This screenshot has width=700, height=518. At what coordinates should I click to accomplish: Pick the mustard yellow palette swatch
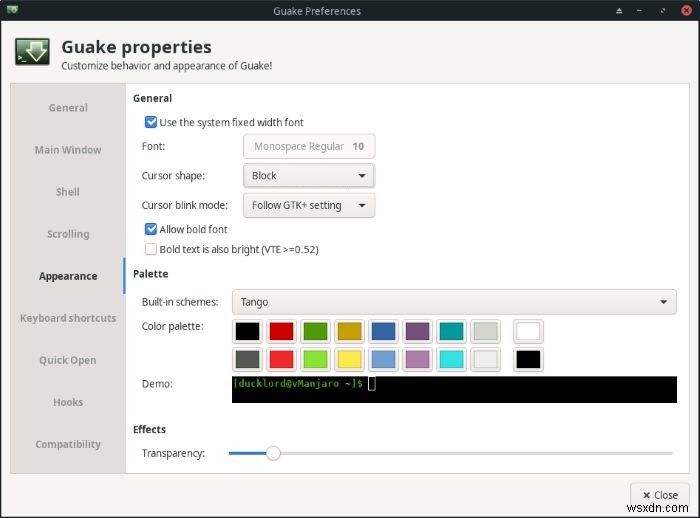[x=349, y=331]
